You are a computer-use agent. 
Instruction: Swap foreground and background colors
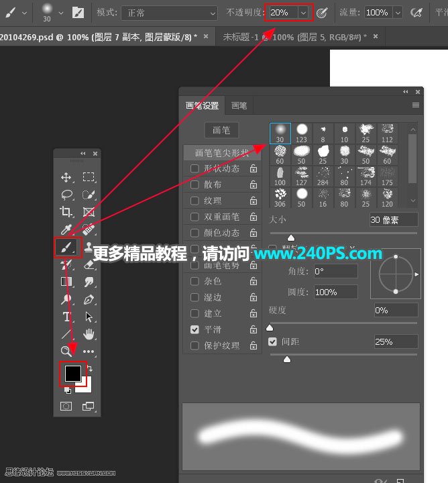pos(90,368)
